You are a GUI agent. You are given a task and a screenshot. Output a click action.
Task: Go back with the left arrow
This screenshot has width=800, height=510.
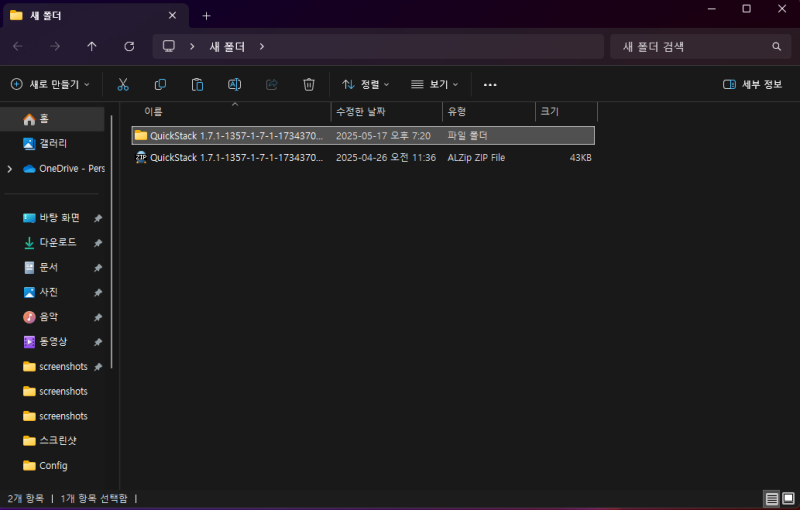tap(18, 46)
